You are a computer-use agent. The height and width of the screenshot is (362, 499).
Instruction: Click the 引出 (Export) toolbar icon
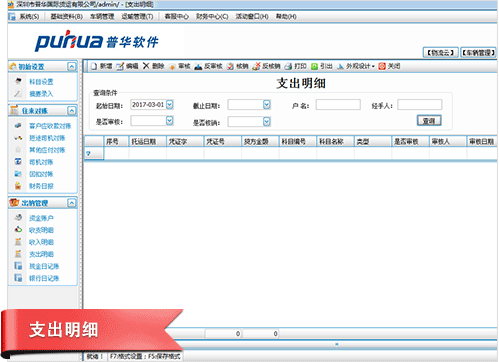tap(314, 66)
